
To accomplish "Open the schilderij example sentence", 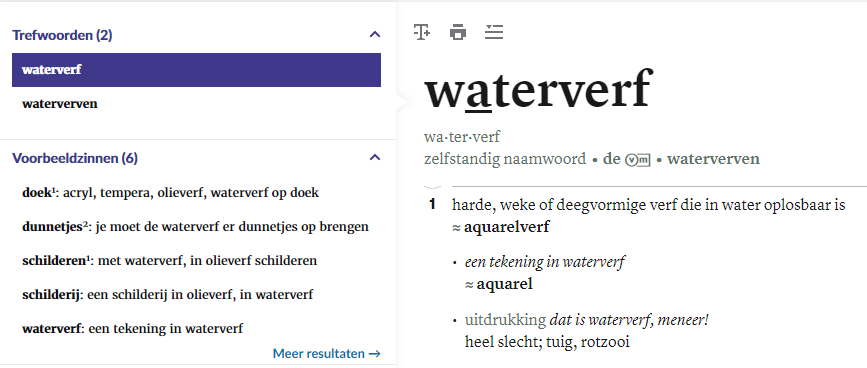I will pos(168,295).
